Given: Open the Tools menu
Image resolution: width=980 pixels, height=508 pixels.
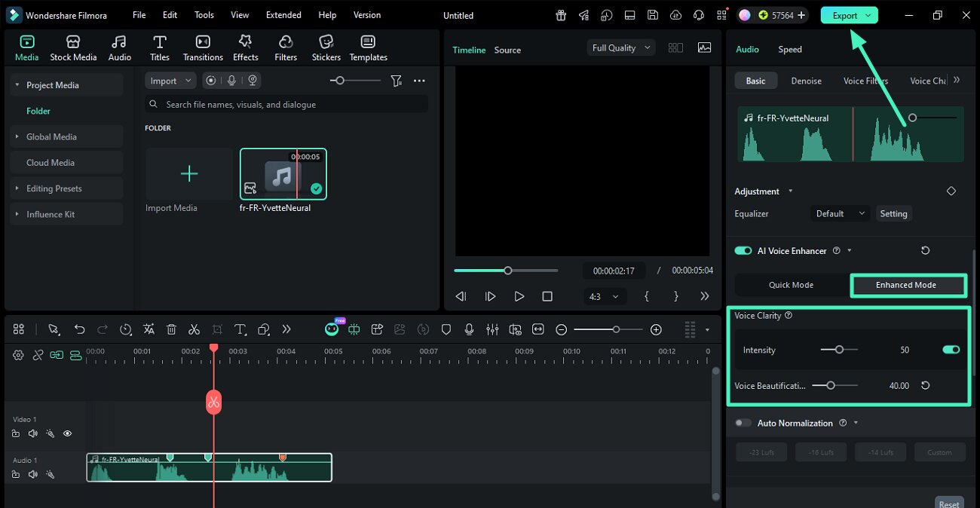Looking at the screenshot, I should [x=204, y=15].
